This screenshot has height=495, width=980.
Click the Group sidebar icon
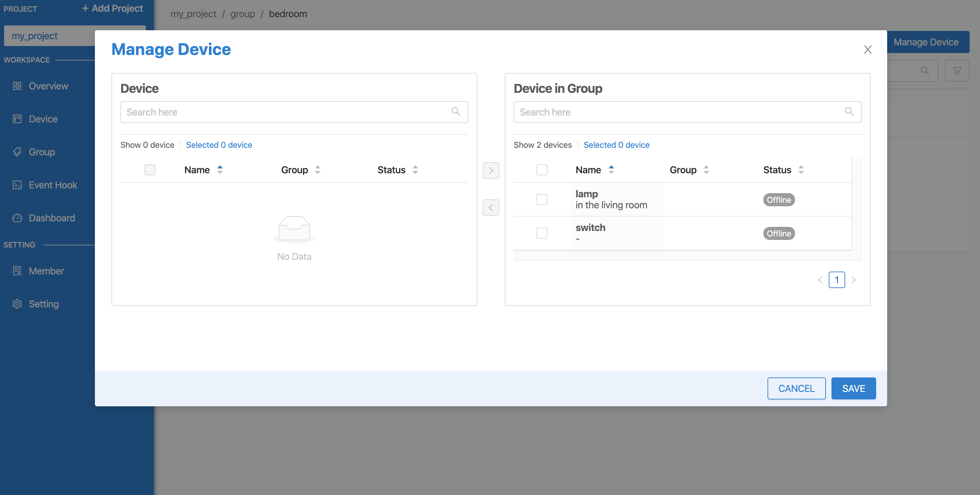point(17,151)
